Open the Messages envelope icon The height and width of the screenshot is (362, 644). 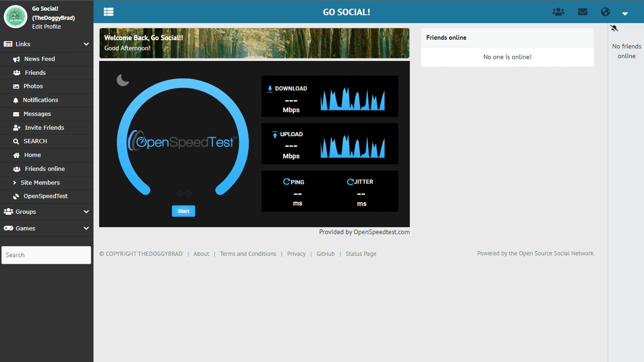click(x=582, y=12)
